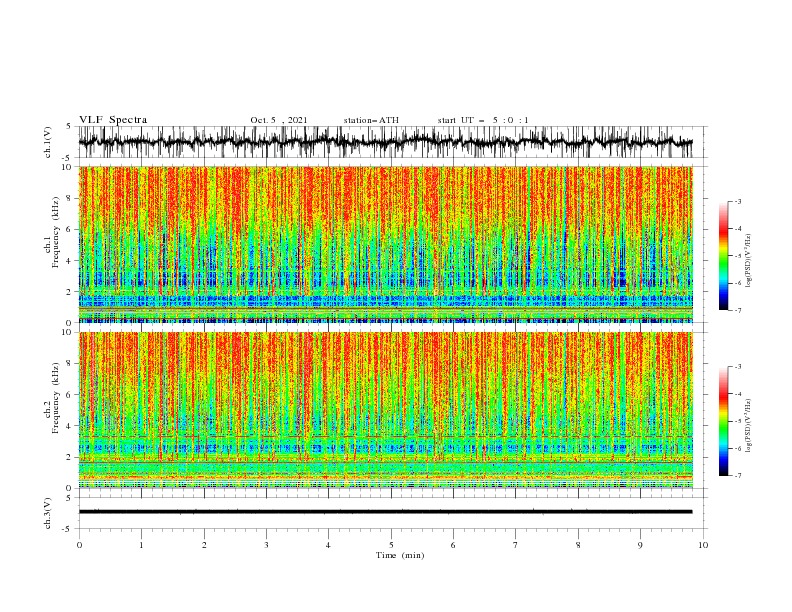Viewport: 792px width, 612px height.
Task: Select the 'Time (min)' axis title
Action: pos(400,555)
